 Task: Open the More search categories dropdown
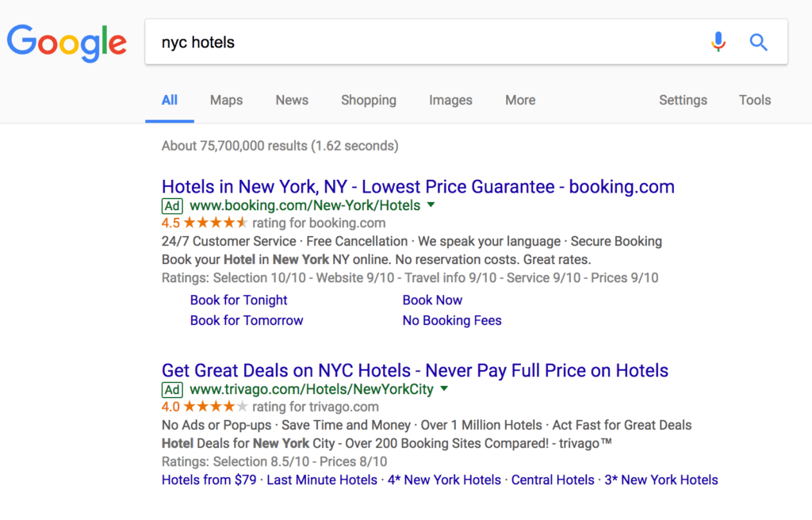(x=520, y=100)
